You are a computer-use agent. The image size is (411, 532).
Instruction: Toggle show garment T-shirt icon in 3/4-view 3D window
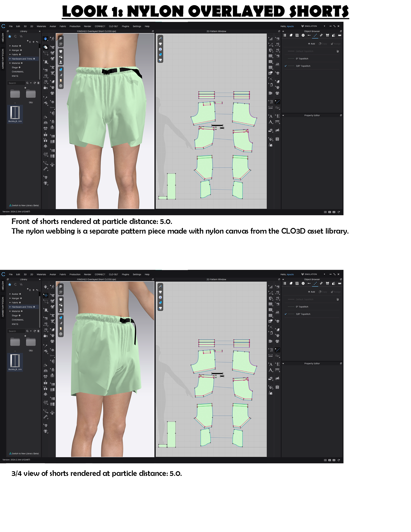61,299
